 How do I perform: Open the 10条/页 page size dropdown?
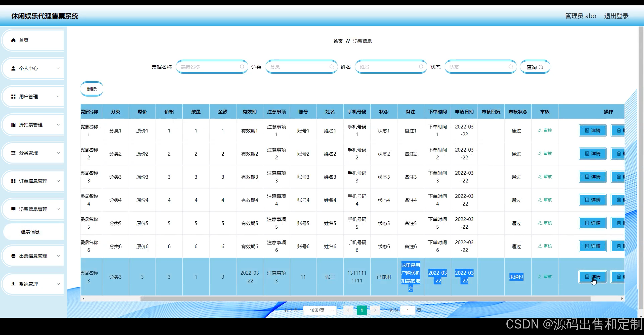pos(319,310)
